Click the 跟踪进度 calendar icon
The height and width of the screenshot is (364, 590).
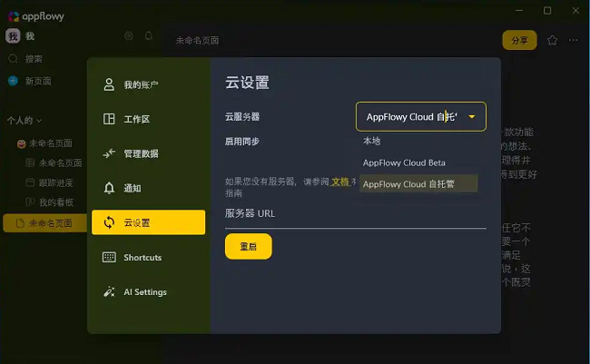tap(30, 182)
